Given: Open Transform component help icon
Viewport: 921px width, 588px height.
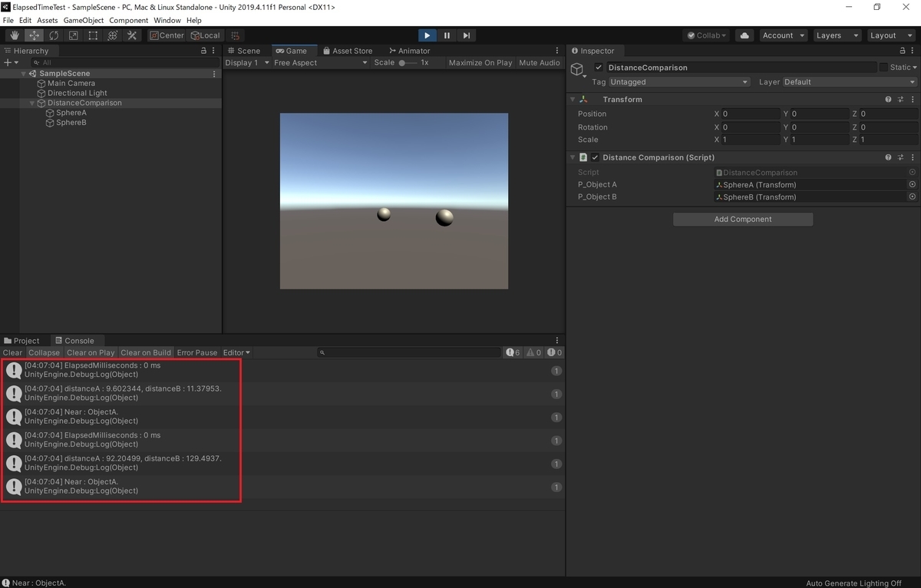Looking at the screenshot, I should coord(889,100).
